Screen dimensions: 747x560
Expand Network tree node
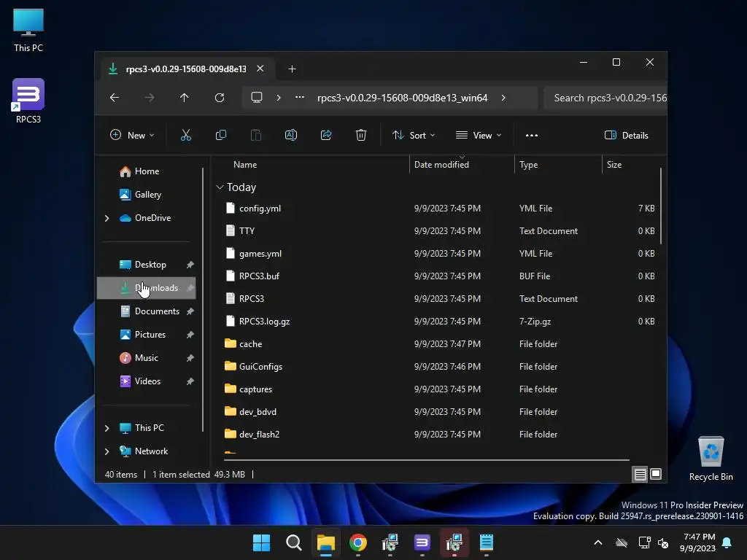pyautogui.click(x=107, y=451)
